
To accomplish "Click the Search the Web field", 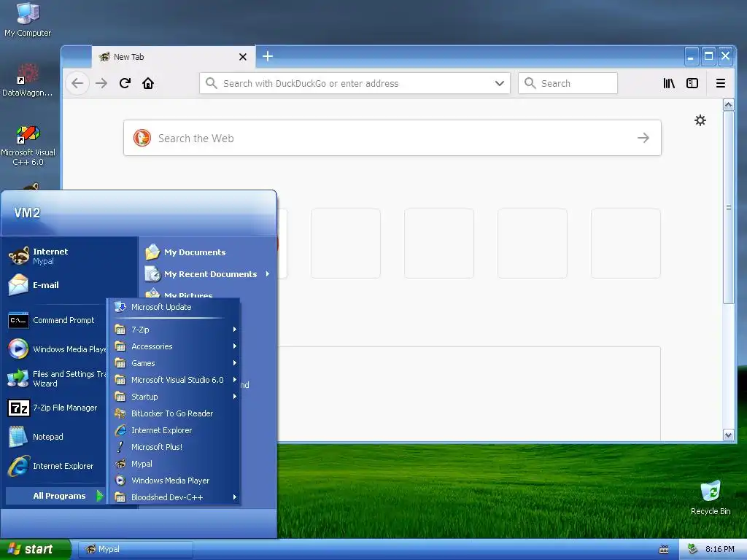I will (392, 138).
